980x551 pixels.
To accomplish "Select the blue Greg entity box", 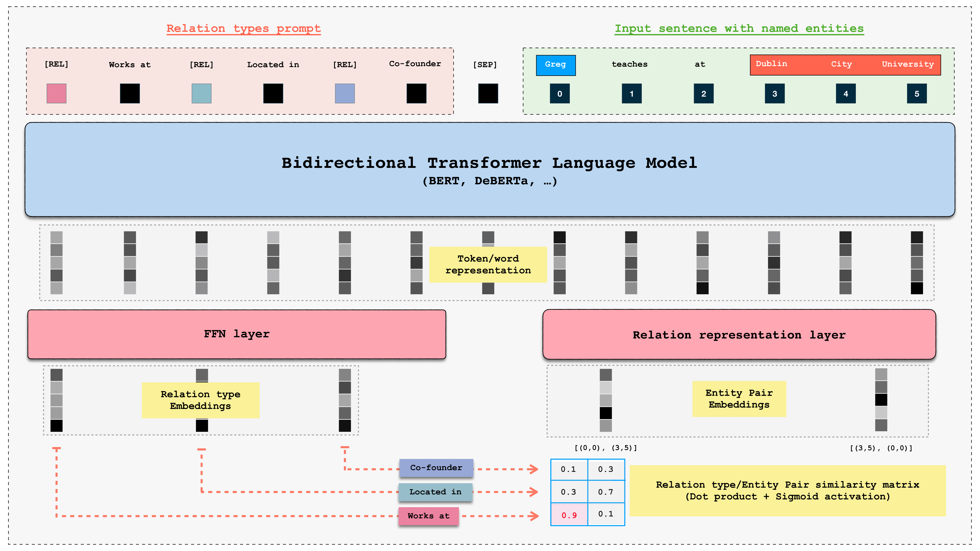I will (555, 65).
